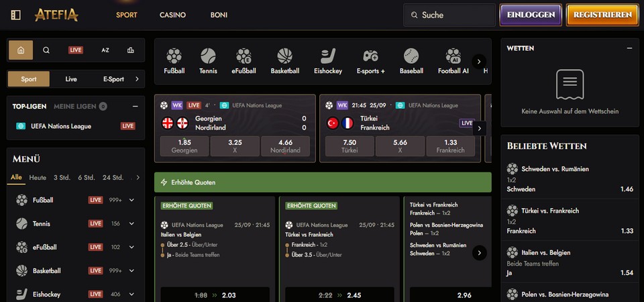Click the Atefia logo
644x302 pixels.
pos(56,15)
